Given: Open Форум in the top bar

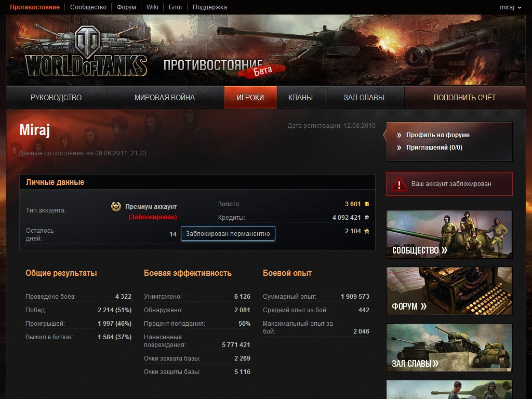Looking at the screenshot, I should pyautogui.click(x=126, y=7).
